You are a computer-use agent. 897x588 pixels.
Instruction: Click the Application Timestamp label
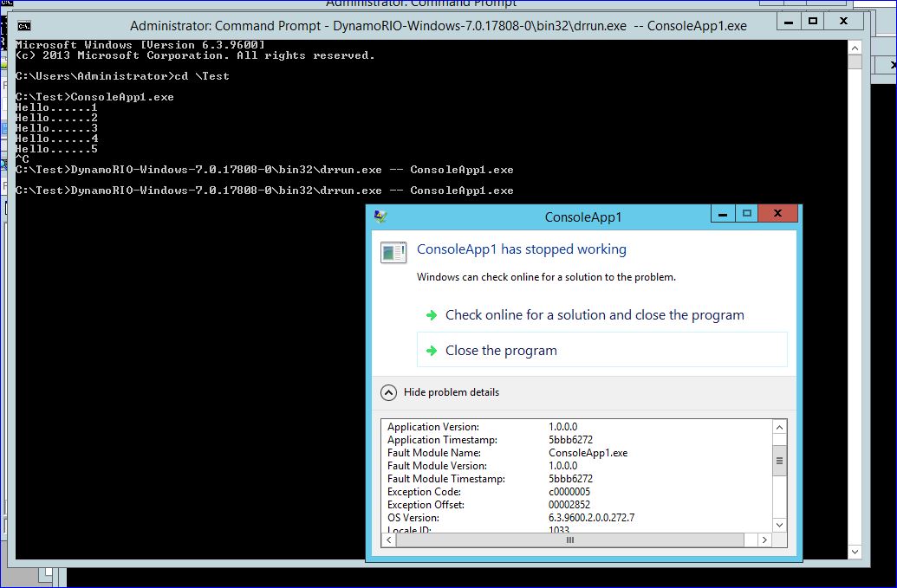pyautogui.click(x=442, y=440)
